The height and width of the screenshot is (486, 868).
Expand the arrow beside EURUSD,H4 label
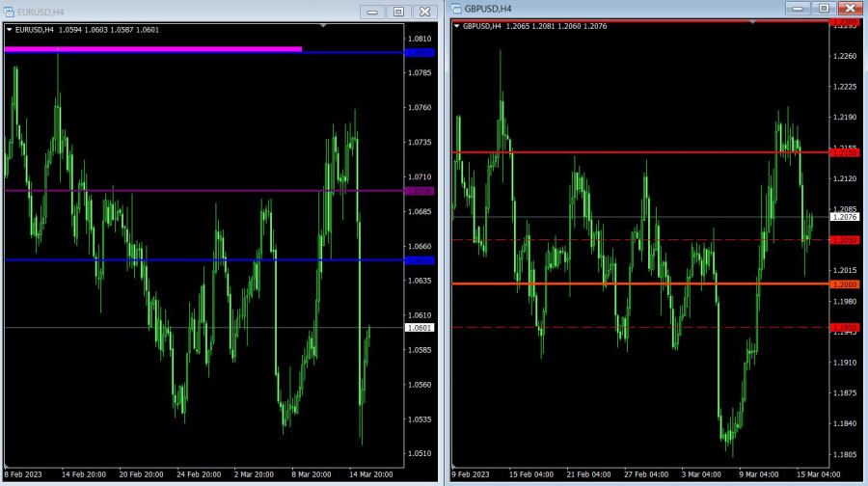click(10, 29)
